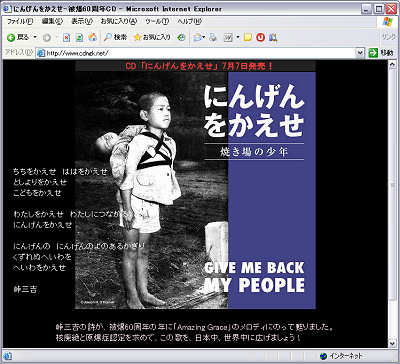Click the Windows flag logo
The image size is (400, 364).
coord(387,22)
